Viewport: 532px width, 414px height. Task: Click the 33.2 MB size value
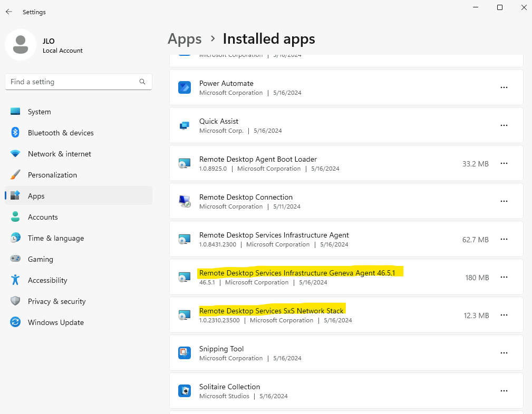click(x=476, y=164)
